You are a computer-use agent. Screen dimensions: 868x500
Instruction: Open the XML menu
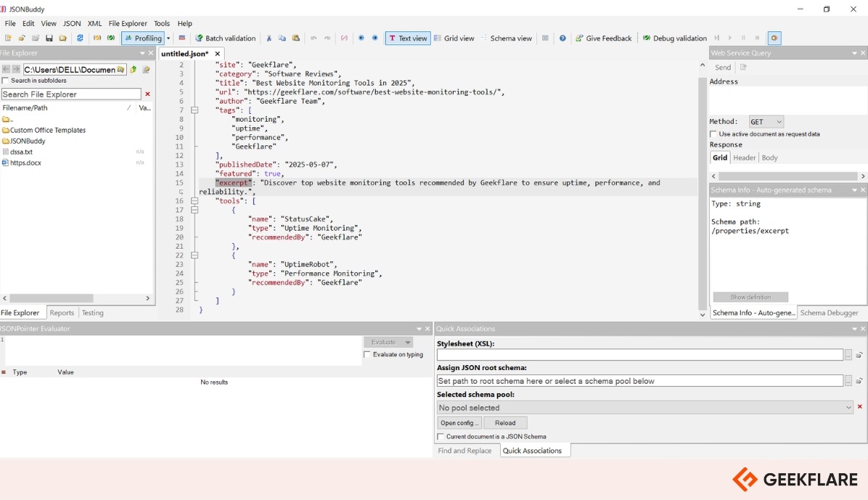[94, 23]
